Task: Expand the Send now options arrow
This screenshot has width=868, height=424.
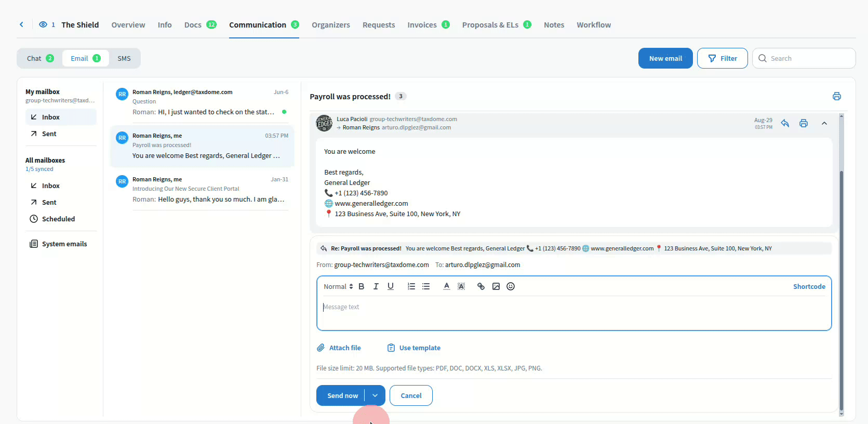Action: pos(375,395)
